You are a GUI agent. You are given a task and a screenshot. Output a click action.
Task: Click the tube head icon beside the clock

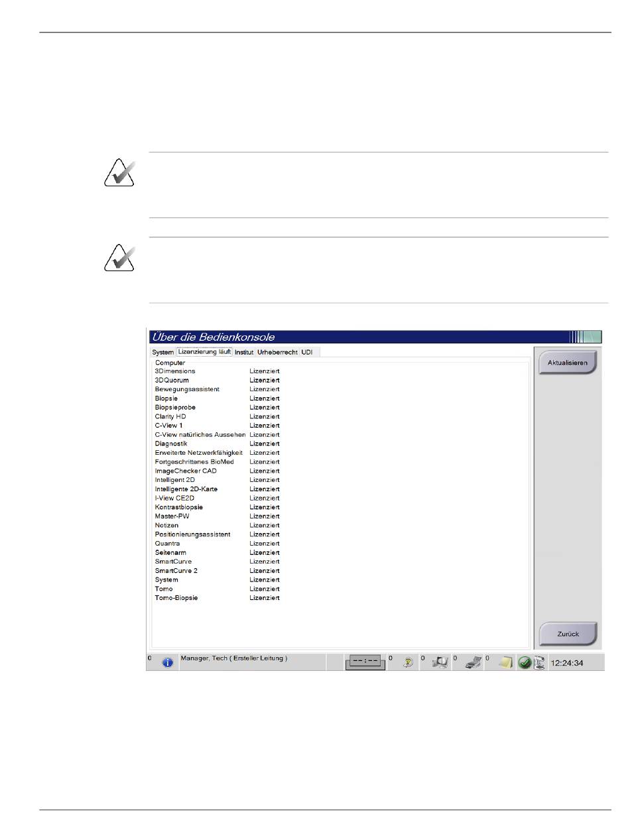539,662
